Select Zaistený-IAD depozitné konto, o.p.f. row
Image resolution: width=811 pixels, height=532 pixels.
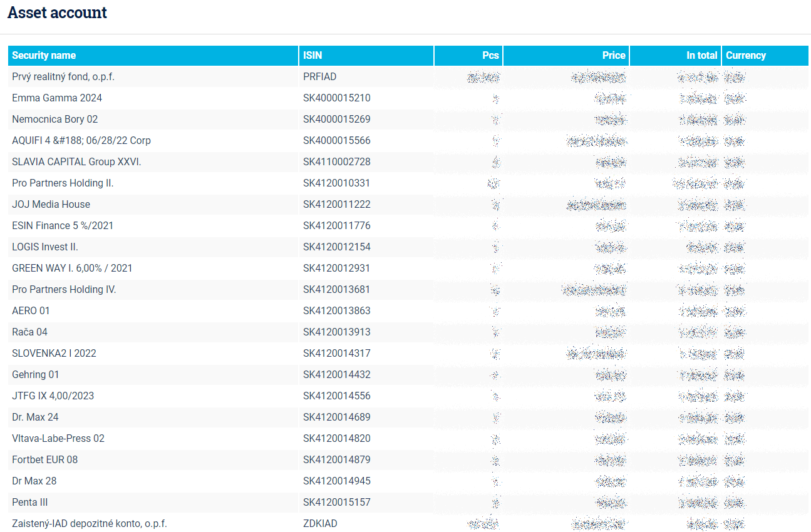point(90,523)
